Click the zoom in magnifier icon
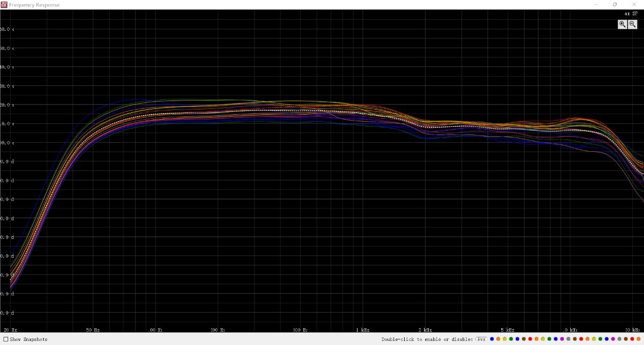 pyautogui.click(x=622, y=24)
